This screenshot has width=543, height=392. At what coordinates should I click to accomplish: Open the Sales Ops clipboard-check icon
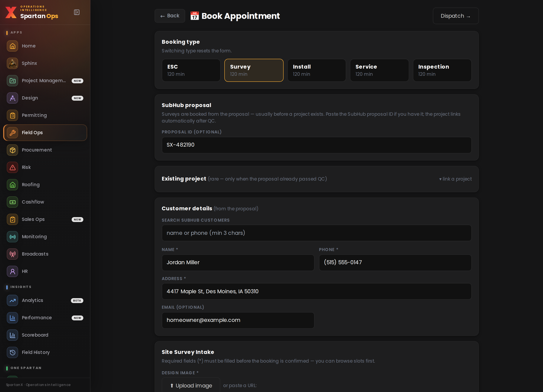tap(12, 219)
